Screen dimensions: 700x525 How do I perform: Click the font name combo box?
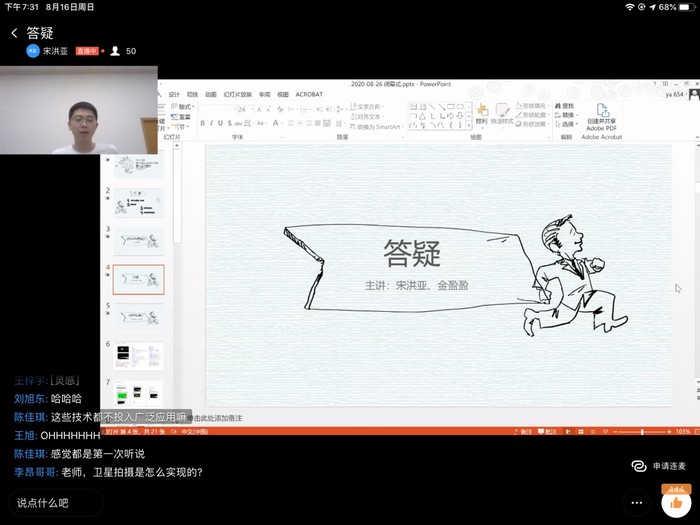pyautogui.click(x=217, y=109)
